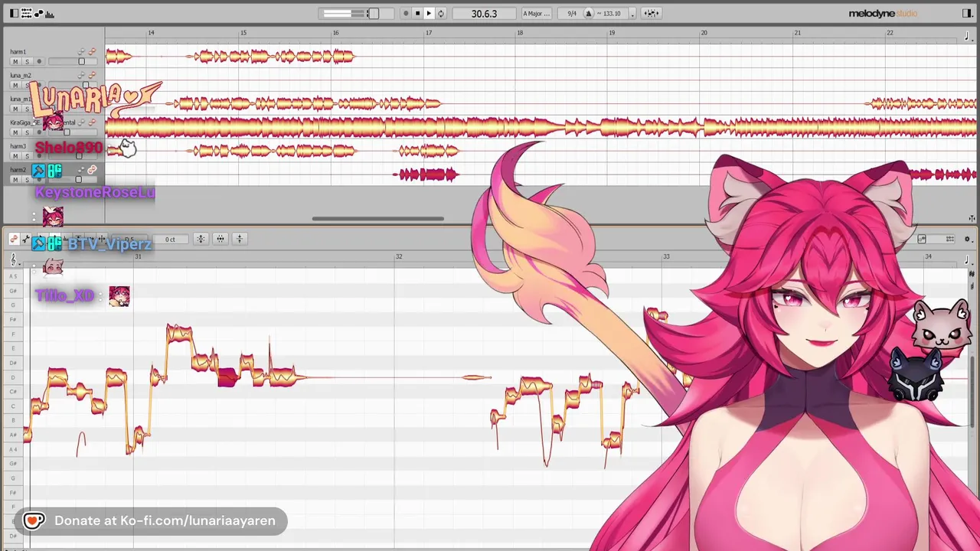Click harm2 orange edit blob icon
Viewport: 980px width, 551px height.
92,170
